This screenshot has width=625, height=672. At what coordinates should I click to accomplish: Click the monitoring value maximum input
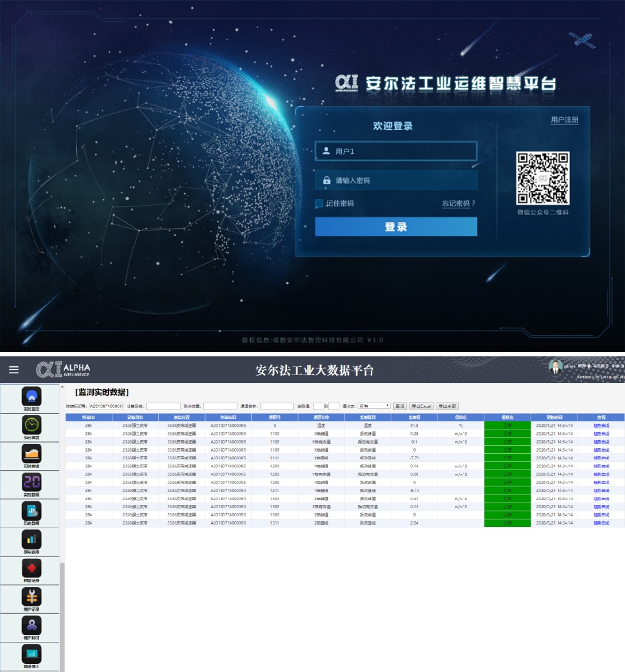click(x=334, y=406)
